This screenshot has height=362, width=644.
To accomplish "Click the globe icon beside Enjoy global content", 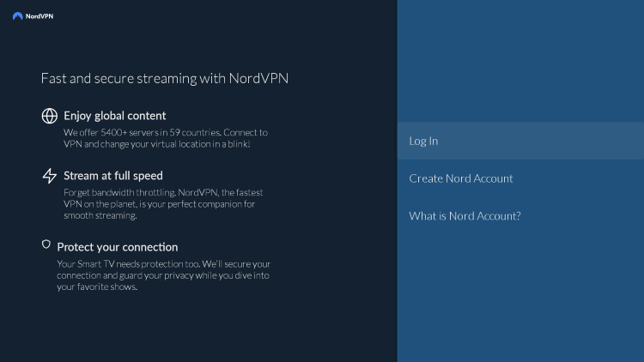I will pos(50,116).
